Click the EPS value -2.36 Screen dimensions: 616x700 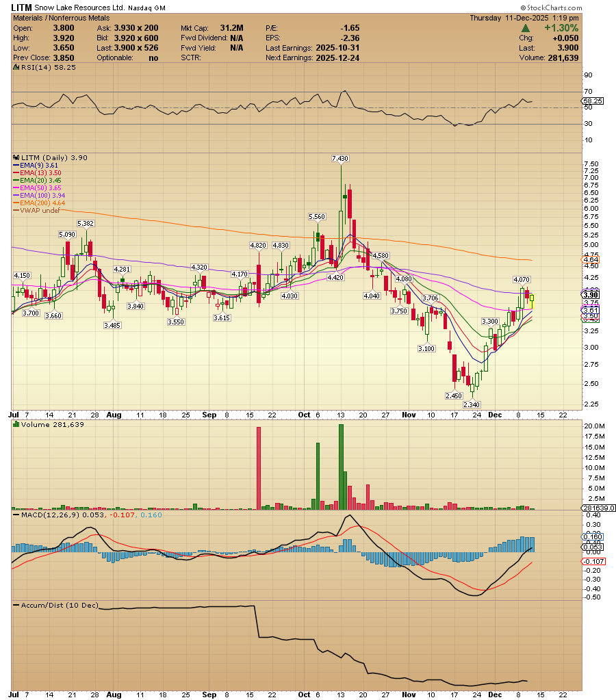[350, 38]
